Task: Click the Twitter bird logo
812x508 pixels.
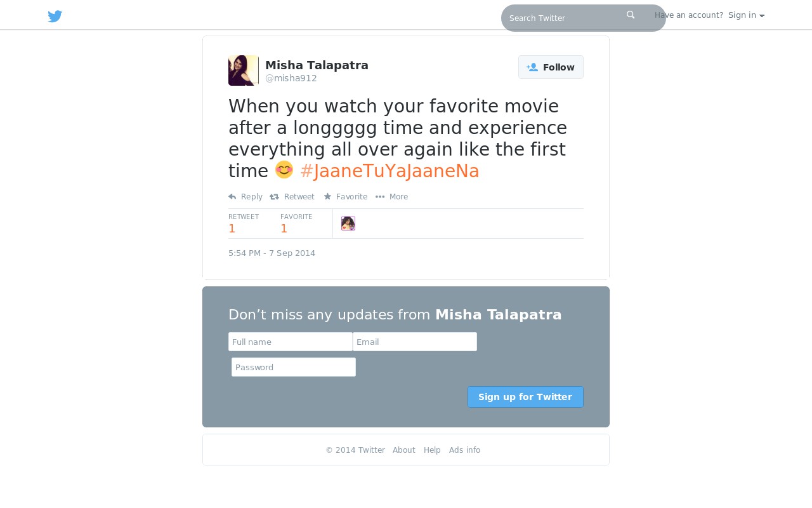Action: tap(55, 17)
